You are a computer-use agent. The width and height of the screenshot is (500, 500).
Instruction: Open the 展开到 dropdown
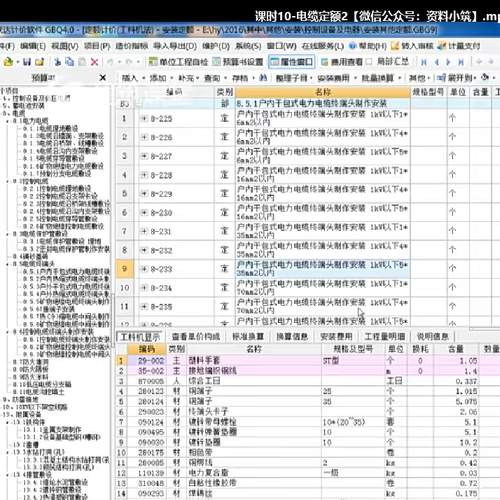457,78
